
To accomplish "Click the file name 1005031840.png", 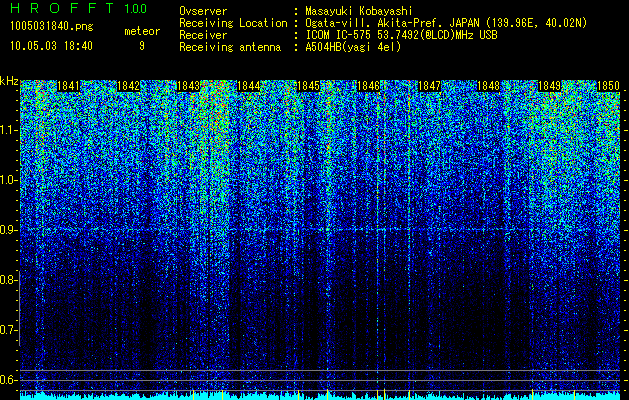I will pos(51,26).
